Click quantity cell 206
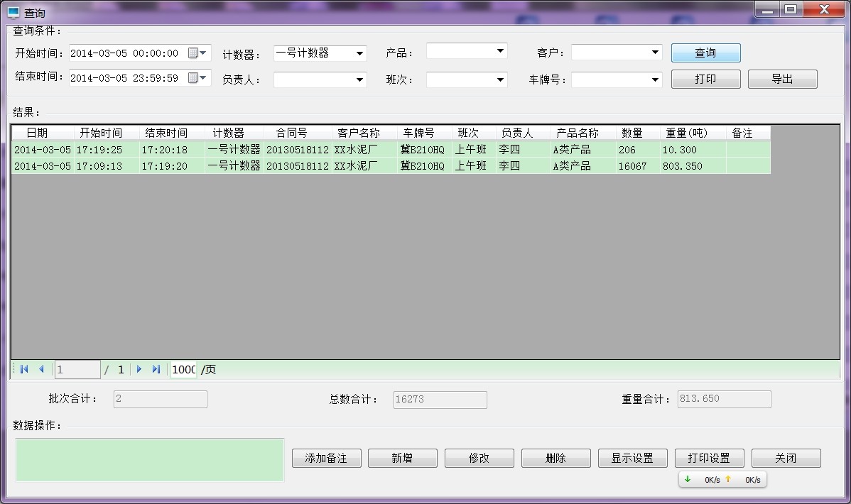The height and width of the screenshot is (504, 851). click(x=638, y=149)
